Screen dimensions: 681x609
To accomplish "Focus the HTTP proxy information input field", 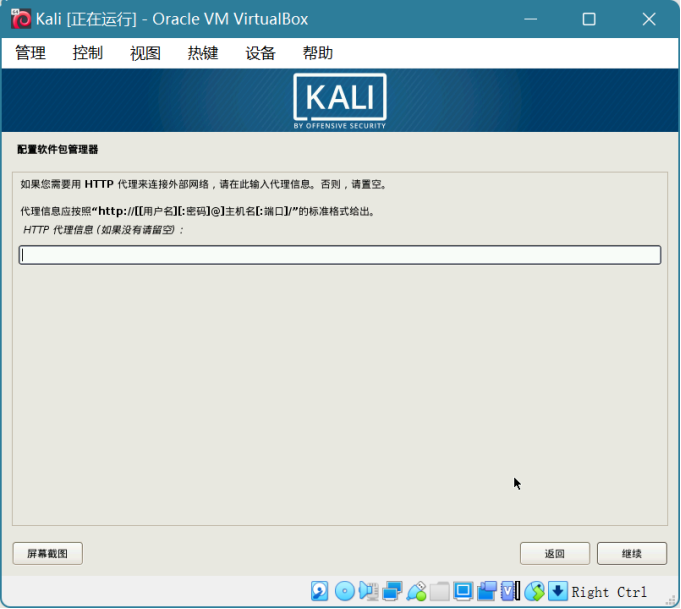I will click(340, 255).
